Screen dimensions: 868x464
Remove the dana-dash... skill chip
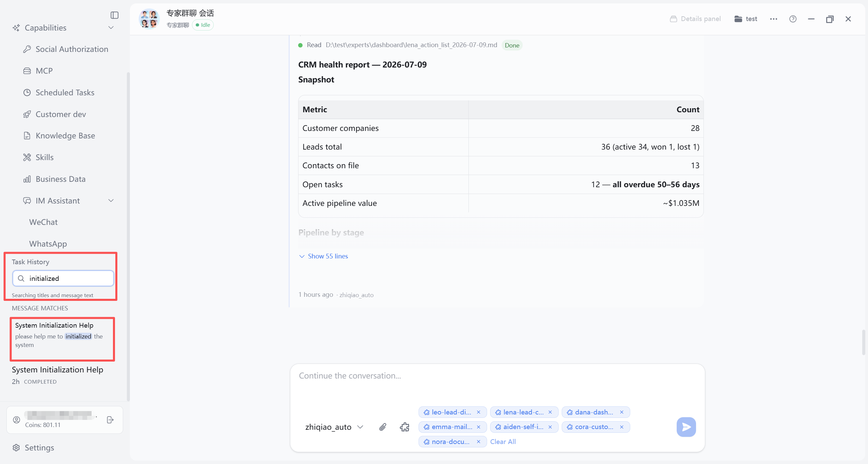click(622, 412)
